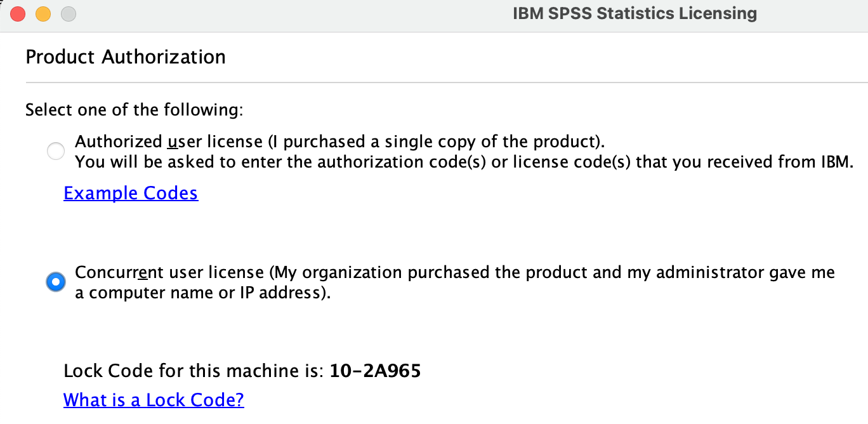Viewport: 868px width, 424px height.
Task: Click the IBM SPSS Statistics Licensing window title
Action: click(635, 13)
